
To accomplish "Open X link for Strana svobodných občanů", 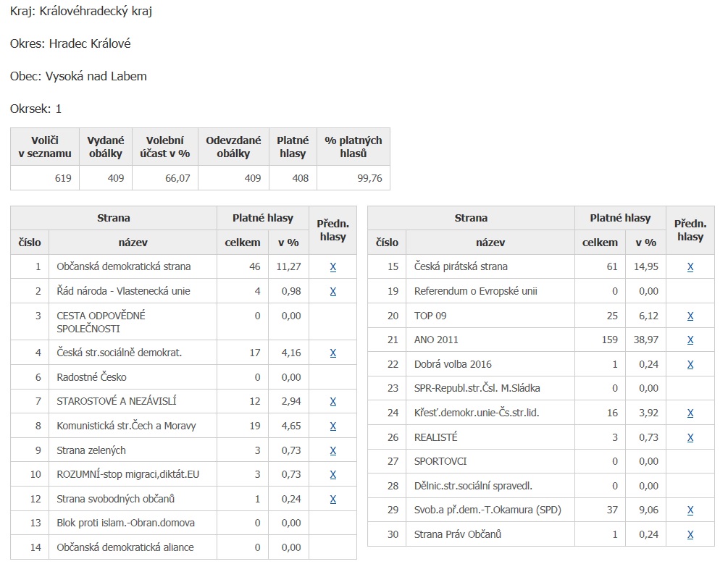I will click(333, 499).
